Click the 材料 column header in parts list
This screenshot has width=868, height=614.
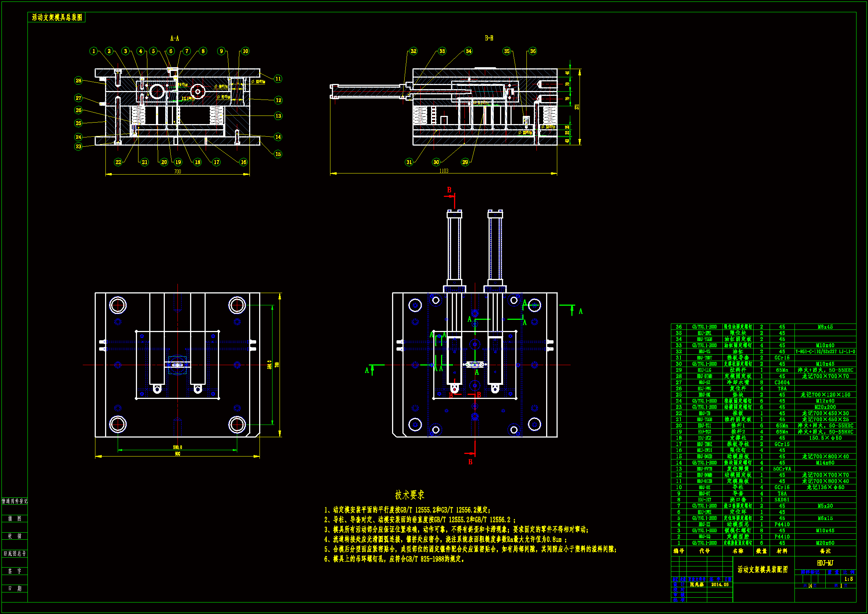click(x=782, y=551)
